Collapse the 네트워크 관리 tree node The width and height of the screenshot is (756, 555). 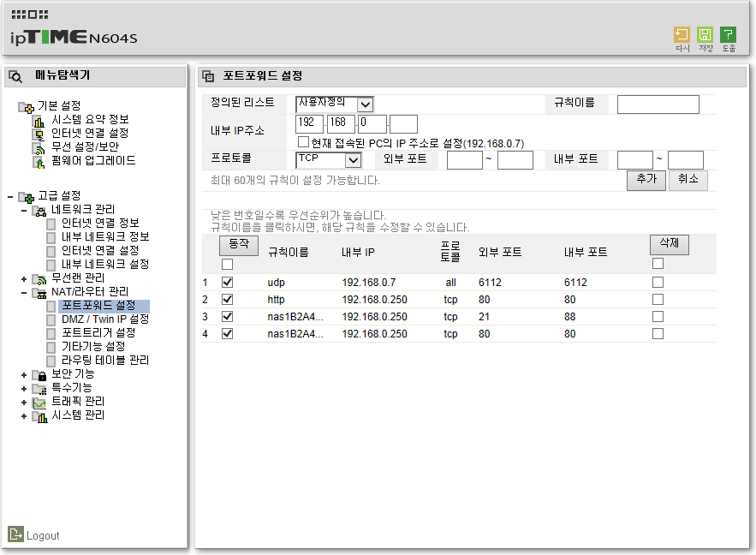click(x=24, y=211)
